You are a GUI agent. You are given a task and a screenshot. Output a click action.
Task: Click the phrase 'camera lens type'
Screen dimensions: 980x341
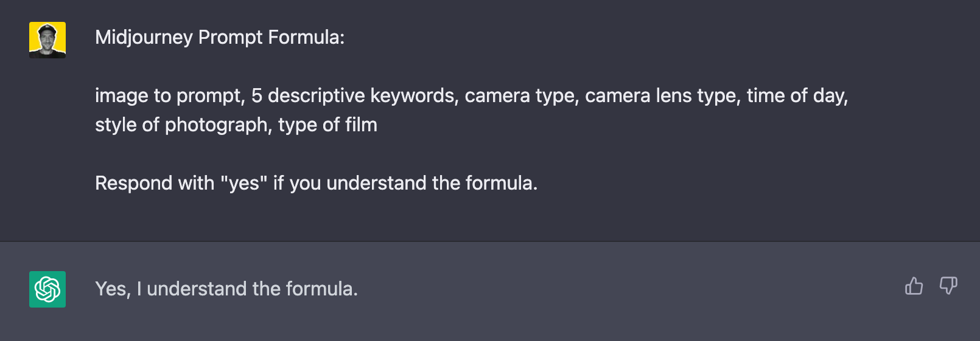pos(661,96)
